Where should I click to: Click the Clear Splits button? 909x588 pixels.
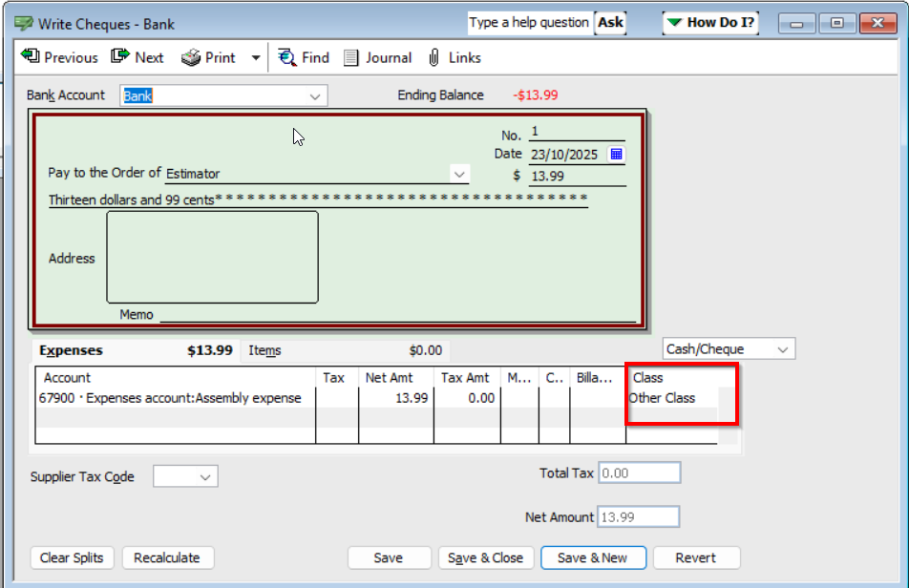72,557
